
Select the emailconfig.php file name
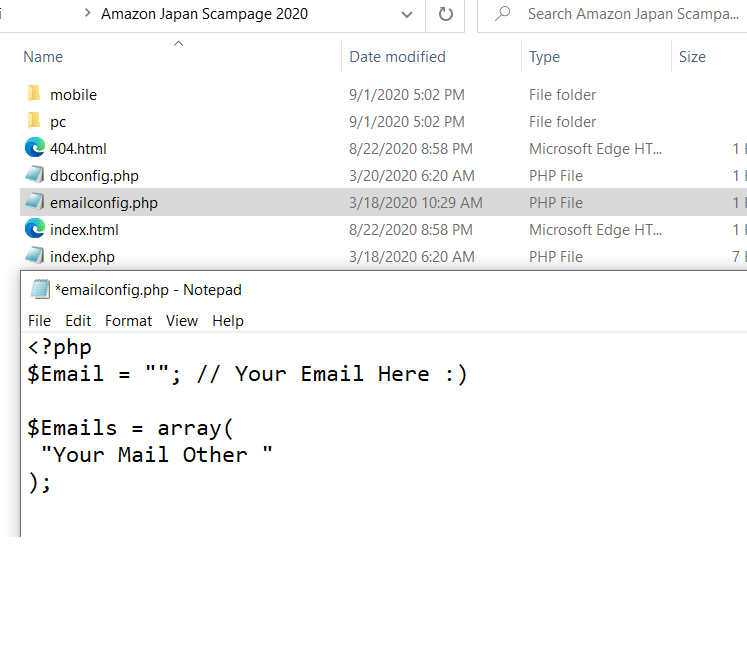pyautogui.click(x=104, y=203)
